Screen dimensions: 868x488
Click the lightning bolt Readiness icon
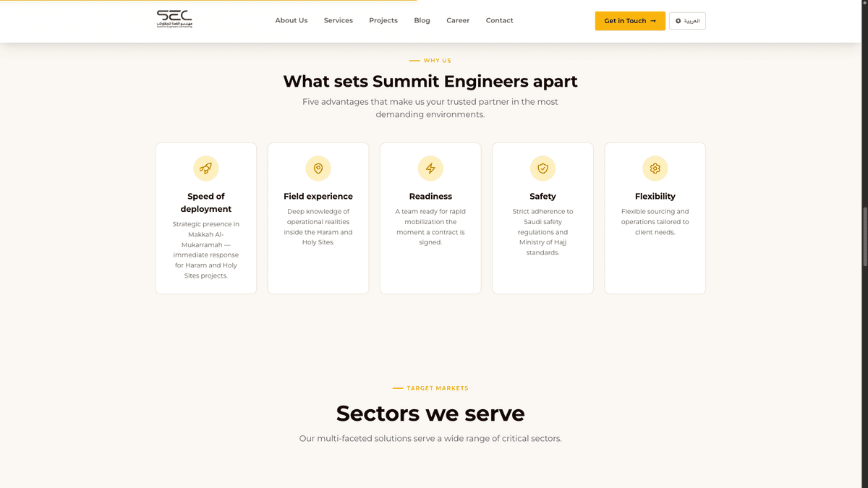[430, 168]
